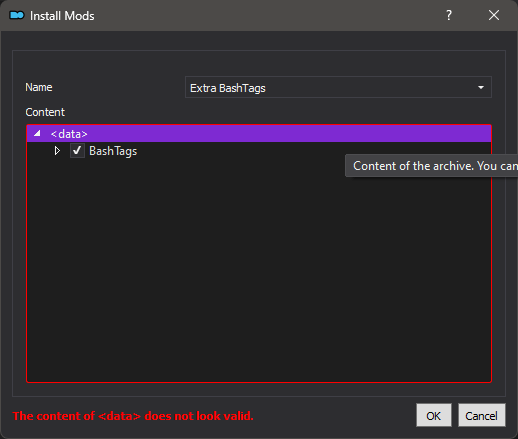Uncheck the BashTags checkbox

77,151
